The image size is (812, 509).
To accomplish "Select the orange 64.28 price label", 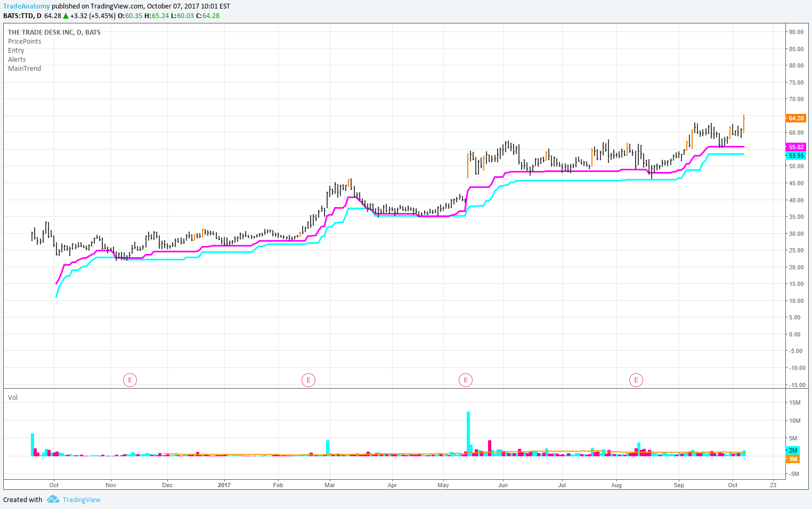I will 796,118.
